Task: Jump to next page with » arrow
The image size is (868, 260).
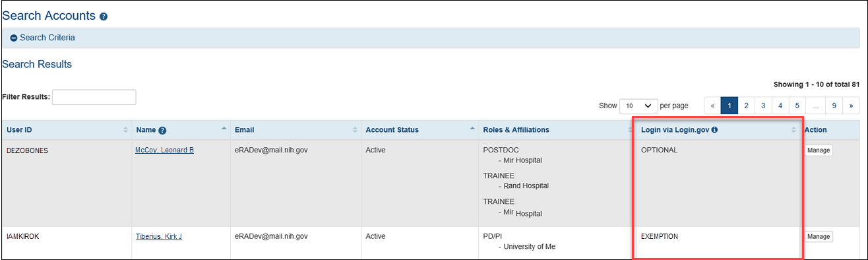Action: [852, 106]
